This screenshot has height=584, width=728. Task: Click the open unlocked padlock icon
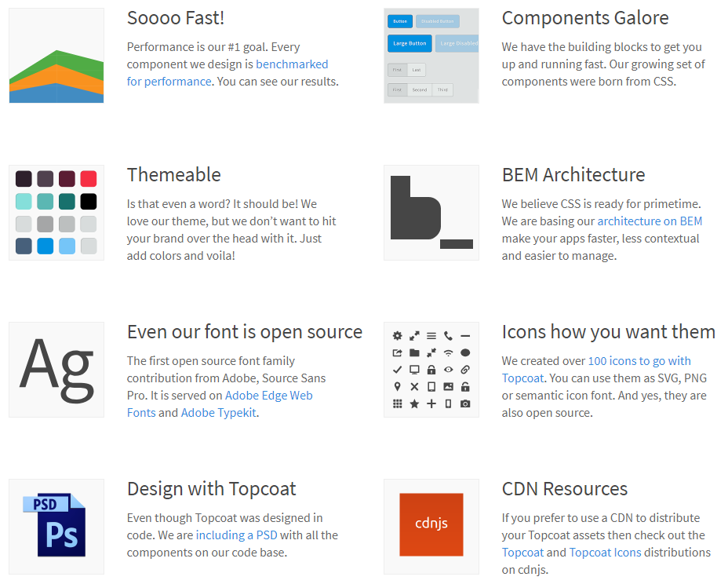point(465,386)
